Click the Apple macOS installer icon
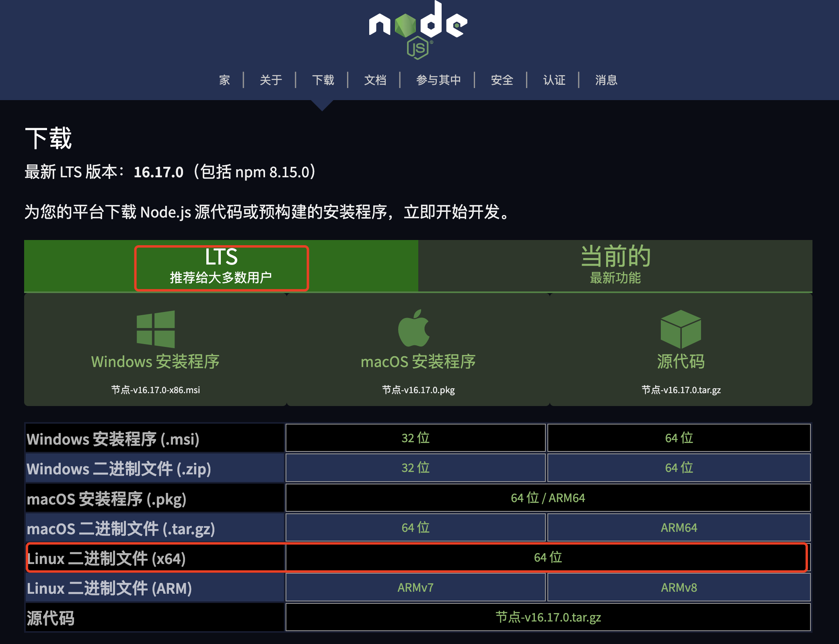 (414, 328)
